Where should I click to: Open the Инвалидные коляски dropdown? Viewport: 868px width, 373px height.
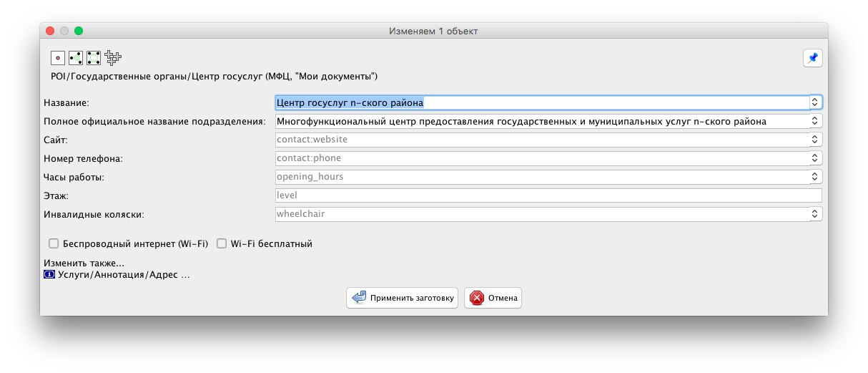[814, 213]
